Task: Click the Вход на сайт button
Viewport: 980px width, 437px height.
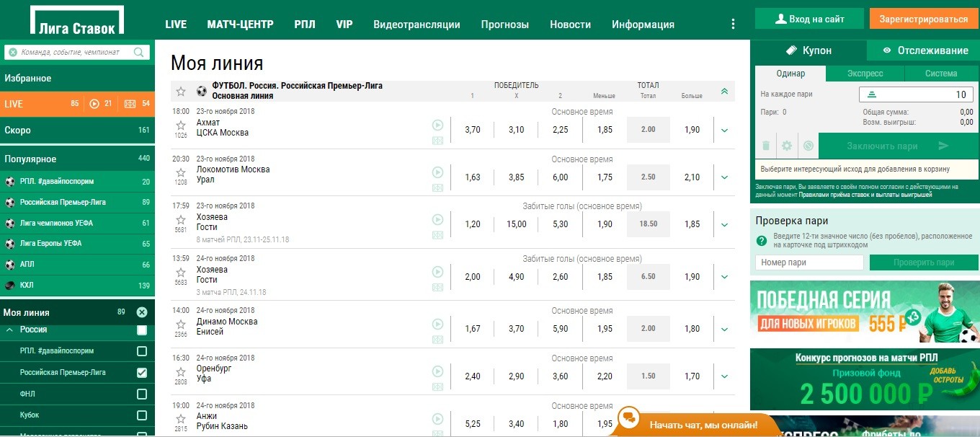Action: coord(810,19)
